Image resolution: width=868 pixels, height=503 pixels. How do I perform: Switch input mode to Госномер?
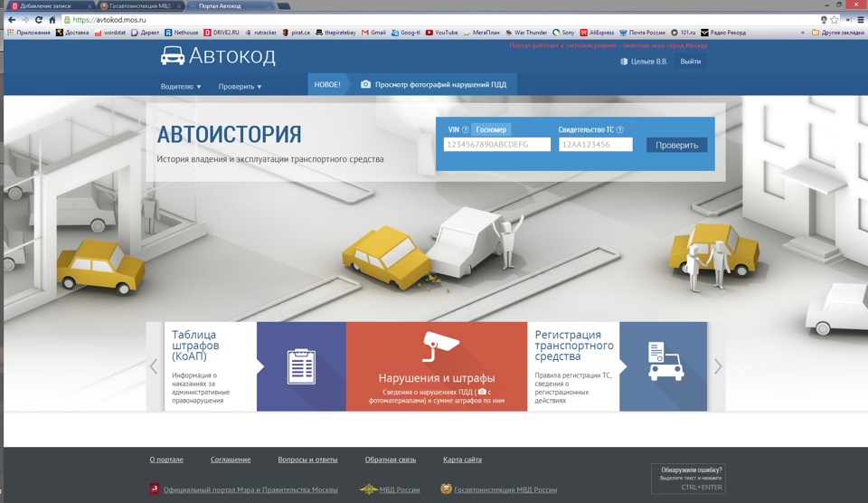491,130
